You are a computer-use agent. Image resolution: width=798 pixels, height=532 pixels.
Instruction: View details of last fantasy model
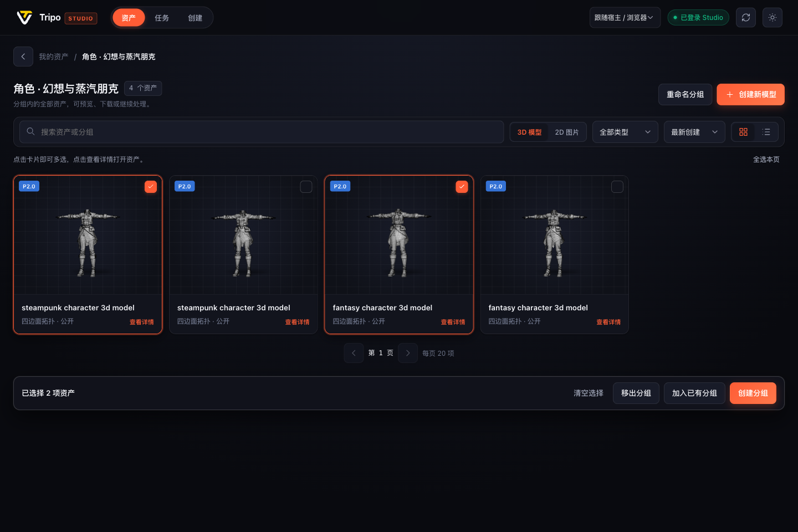(x=608, y=322)
